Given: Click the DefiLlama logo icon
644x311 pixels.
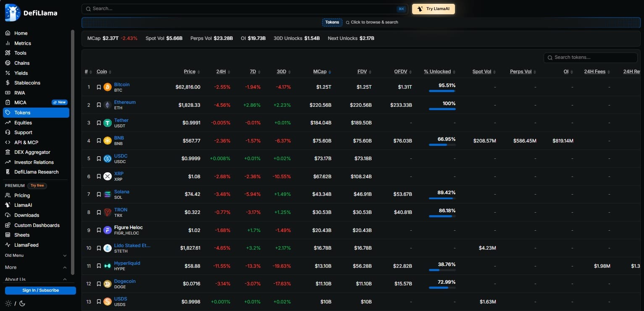Looking at the screenshot, I should point(13,13).
